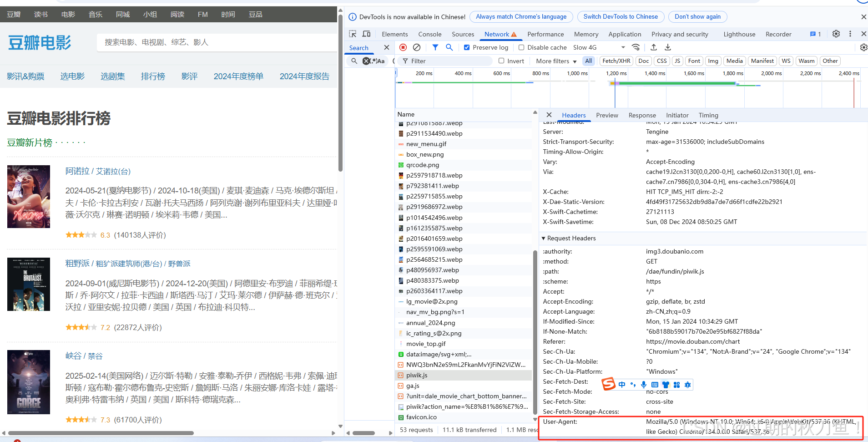Viewport: 868px width, 442px height.
Task: Open the Initiator tab of request
Action: (677, 115)
